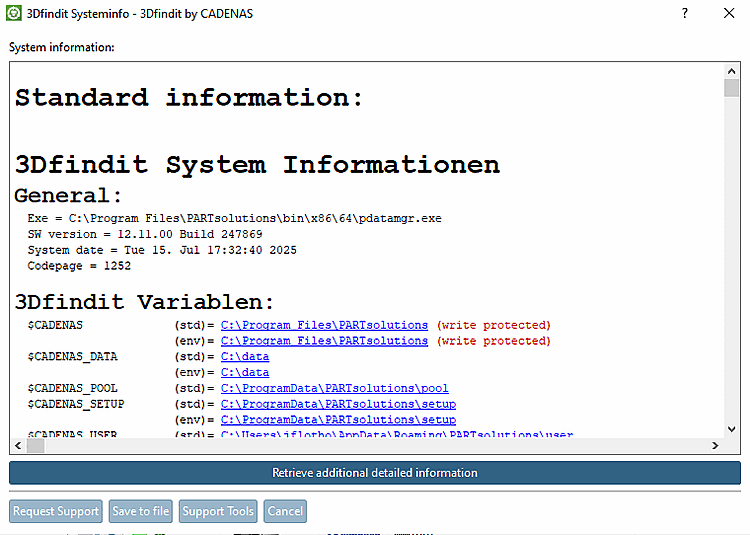Open $CADENAS (env) PARTsolutions path link
This screenshot has height=535, width=750.
click(324, 341)
